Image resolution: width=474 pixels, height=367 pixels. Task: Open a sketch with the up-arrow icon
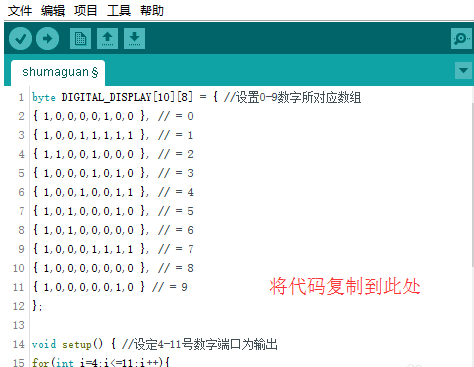pyautogui.click(x=107, y=39)
